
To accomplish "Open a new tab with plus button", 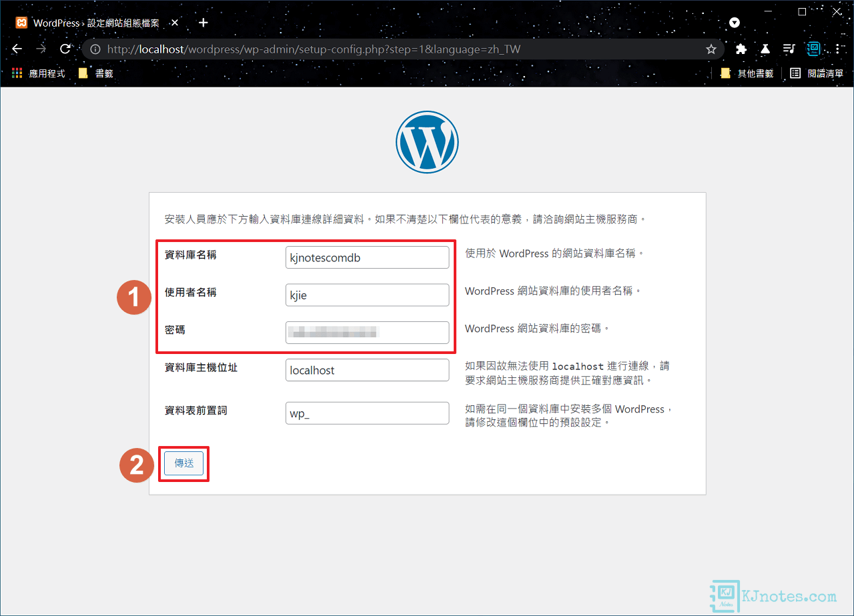I will (203, 23).
